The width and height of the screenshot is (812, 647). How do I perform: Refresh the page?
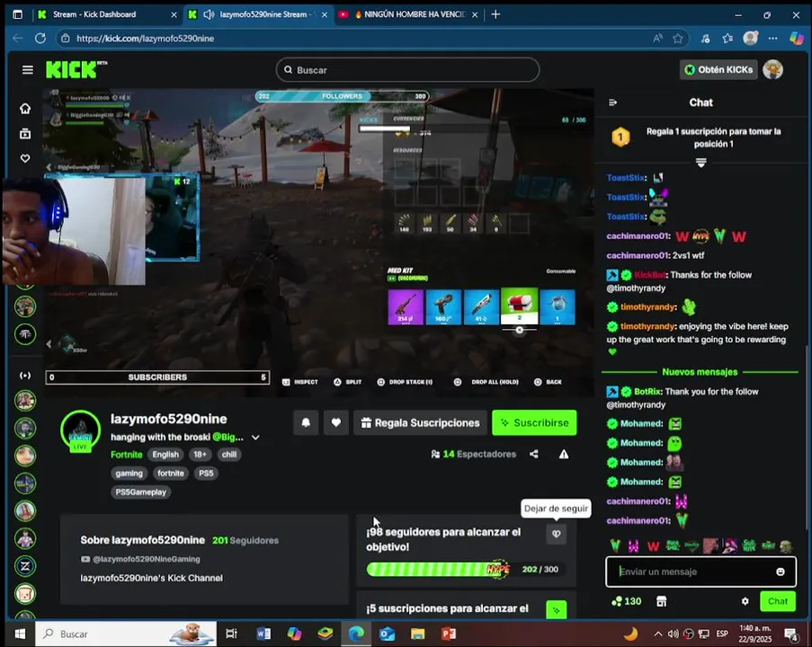[x=40, y=39]
